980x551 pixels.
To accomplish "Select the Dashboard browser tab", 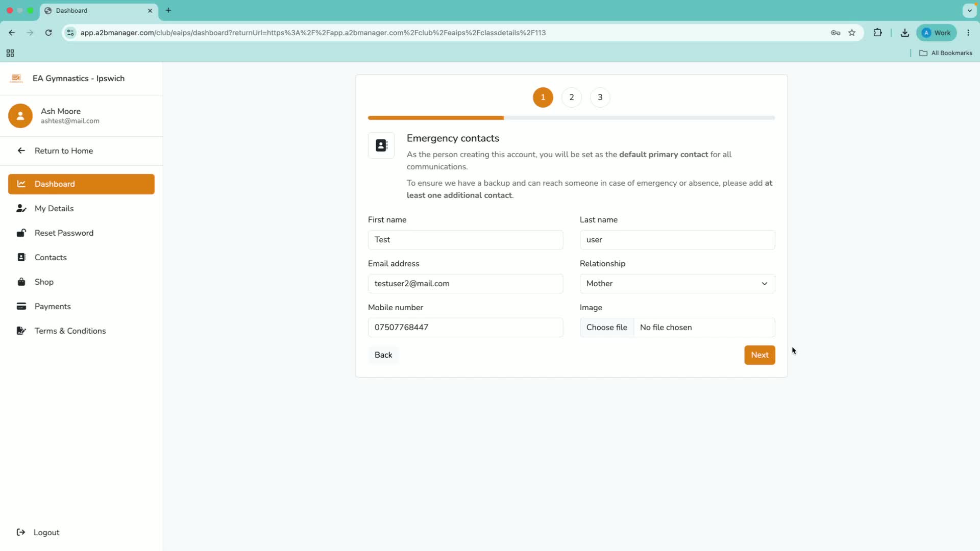I will coord(100,11).
